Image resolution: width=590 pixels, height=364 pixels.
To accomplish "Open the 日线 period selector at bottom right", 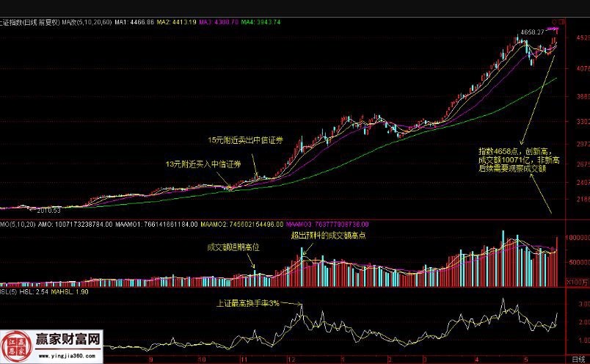I will [x=578, y=359].
